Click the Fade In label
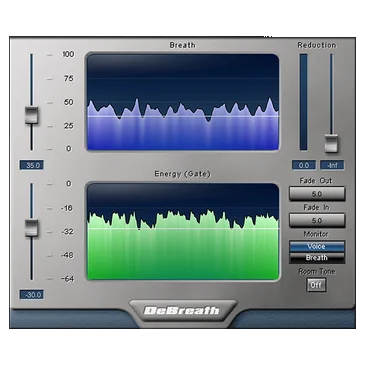Image resolution: width=365 pixels, height=365 pixels. tap(316, 207)
